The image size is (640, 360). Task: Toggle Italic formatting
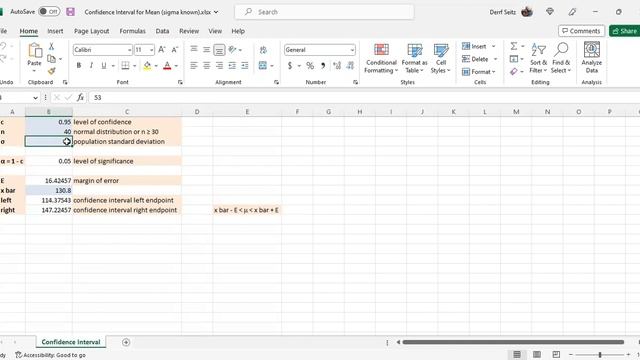tap(91, 65)
